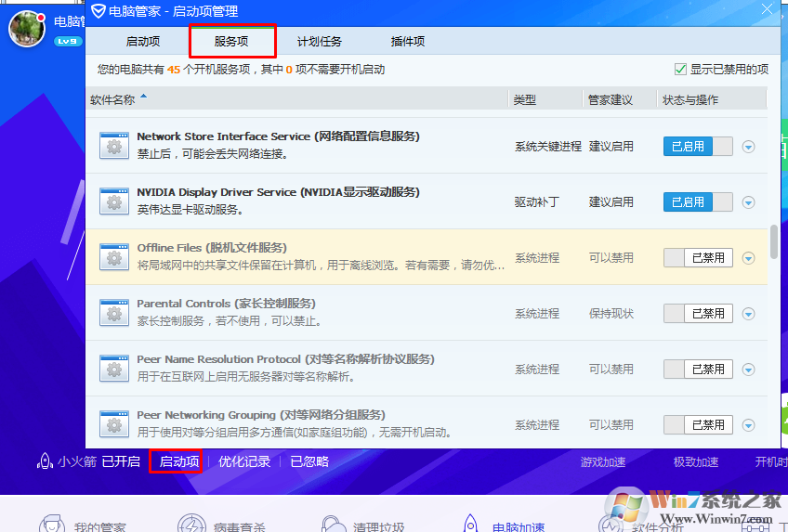Switch to the 服务项 tab
Image resolution: width=788 pixels, height=532 pixels.
pos(231,41)
